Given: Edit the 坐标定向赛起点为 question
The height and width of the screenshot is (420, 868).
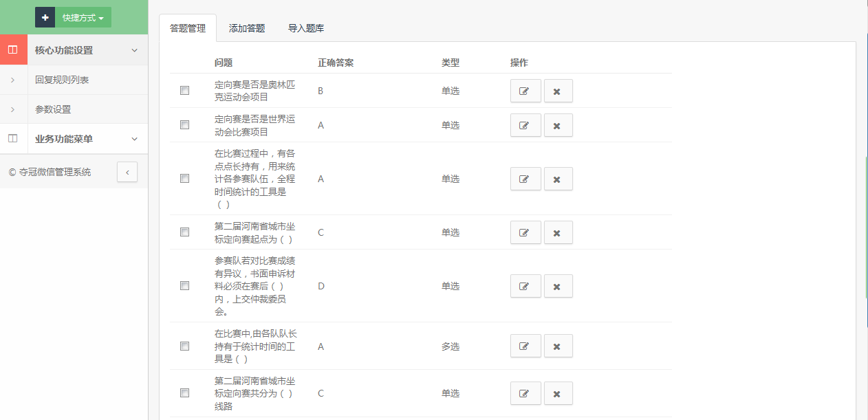Looking at the screenshot, I should click(525, 232).
